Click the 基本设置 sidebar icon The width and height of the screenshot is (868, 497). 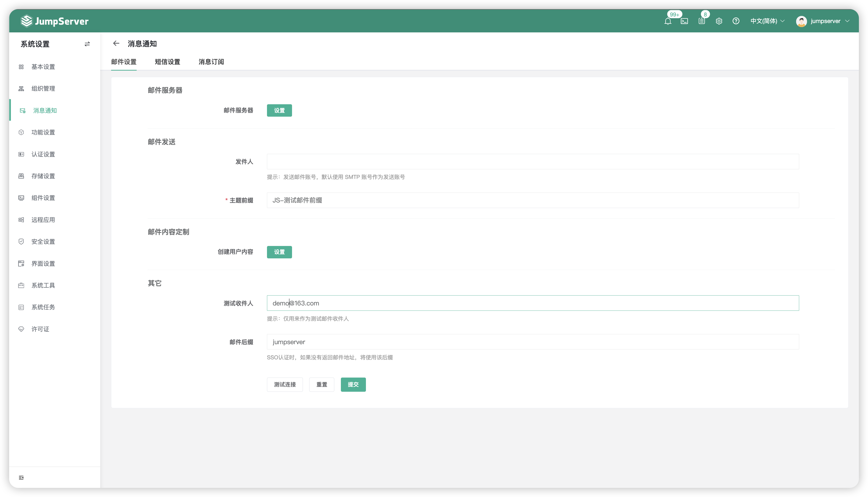coord(21,67)
